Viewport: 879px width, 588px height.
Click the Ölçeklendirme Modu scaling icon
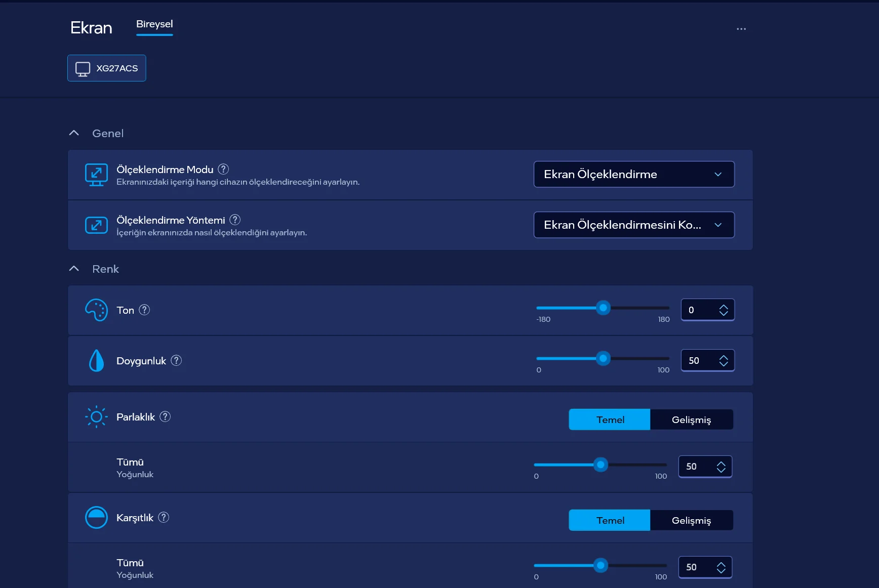96,175
